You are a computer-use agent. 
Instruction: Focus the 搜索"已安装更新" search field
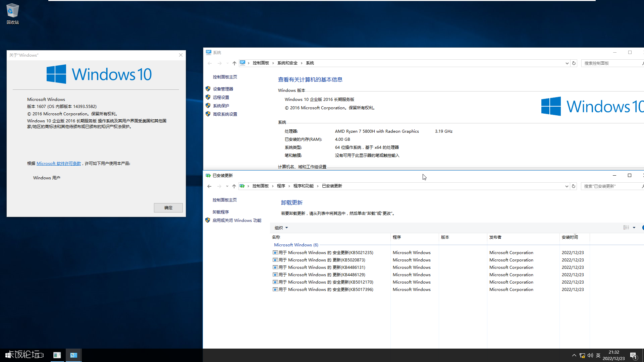[612, 186]
